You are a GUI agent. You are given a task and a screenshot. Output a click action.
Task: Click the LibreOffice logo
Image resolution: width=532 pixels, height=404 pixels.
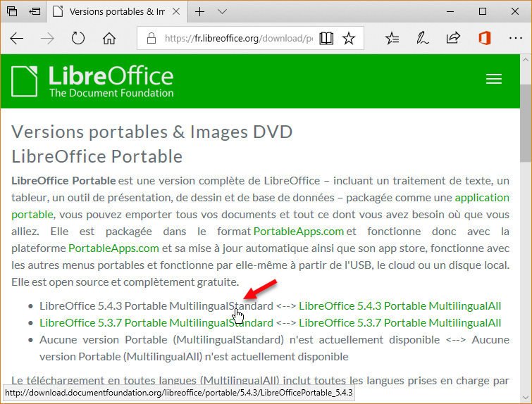tap(92, 81)
